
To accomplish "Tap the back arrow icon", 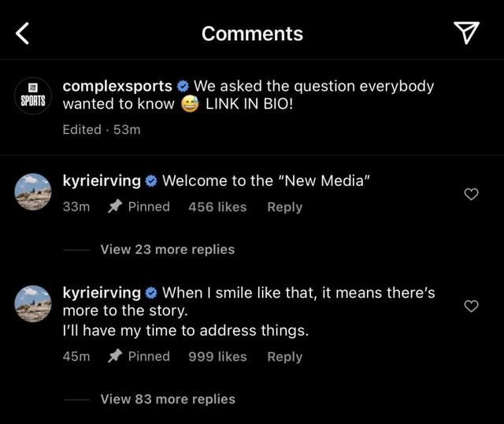I will (23, 33).
